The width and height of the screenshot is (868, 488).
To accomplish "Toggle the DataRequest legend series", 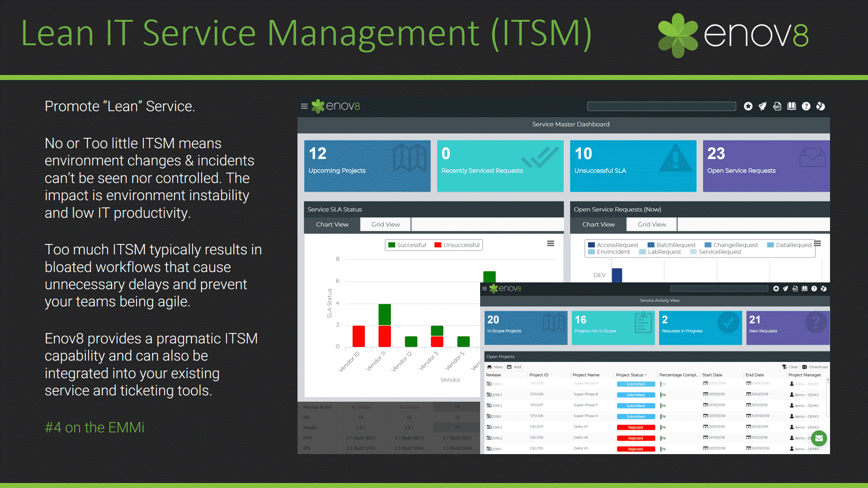I will coord(789,245).
